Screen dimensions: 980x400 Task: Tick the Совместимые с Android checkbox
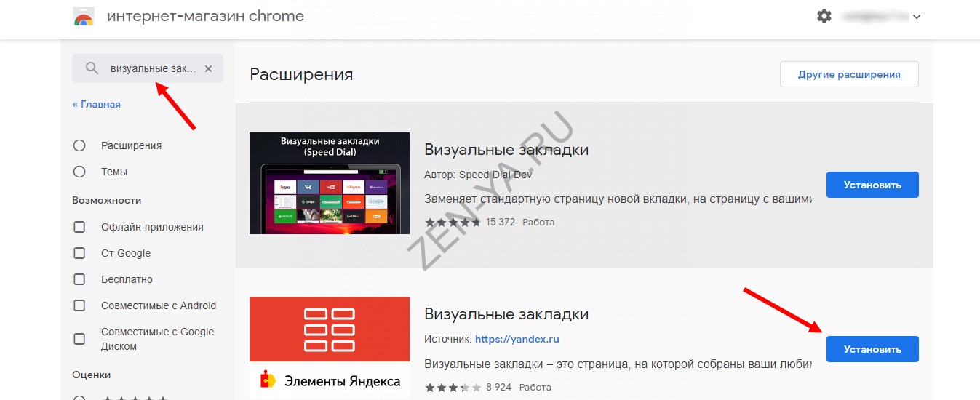click(x=80, y=305)
